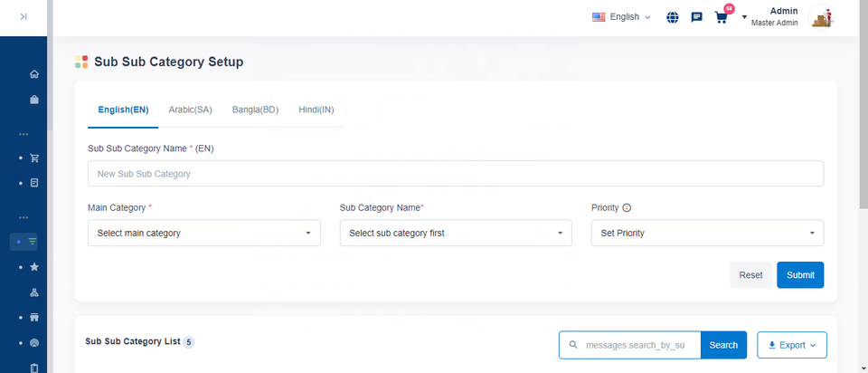Open the English language dropdown
The width and height of the screenshot is (868, 373).
(x=621, y=17)
